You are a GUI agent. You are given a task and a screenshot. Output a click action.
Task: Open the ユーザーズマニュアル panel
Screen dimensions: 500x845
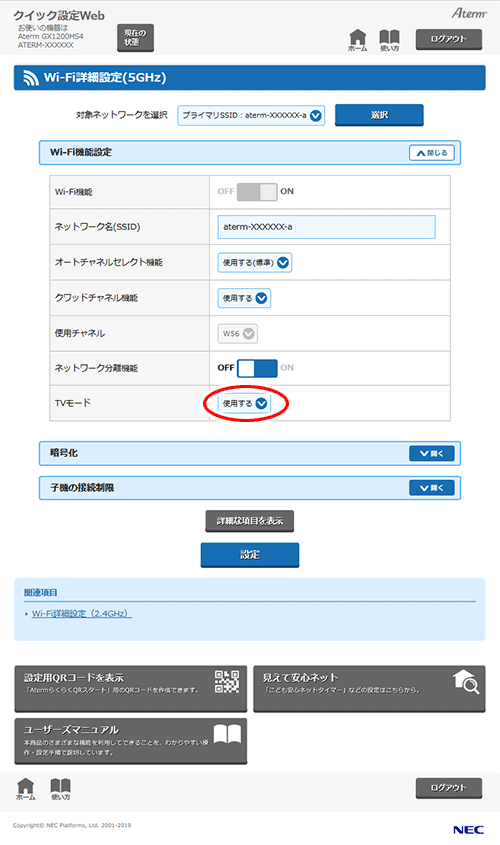pyautogui.click(x=130, y=741)
